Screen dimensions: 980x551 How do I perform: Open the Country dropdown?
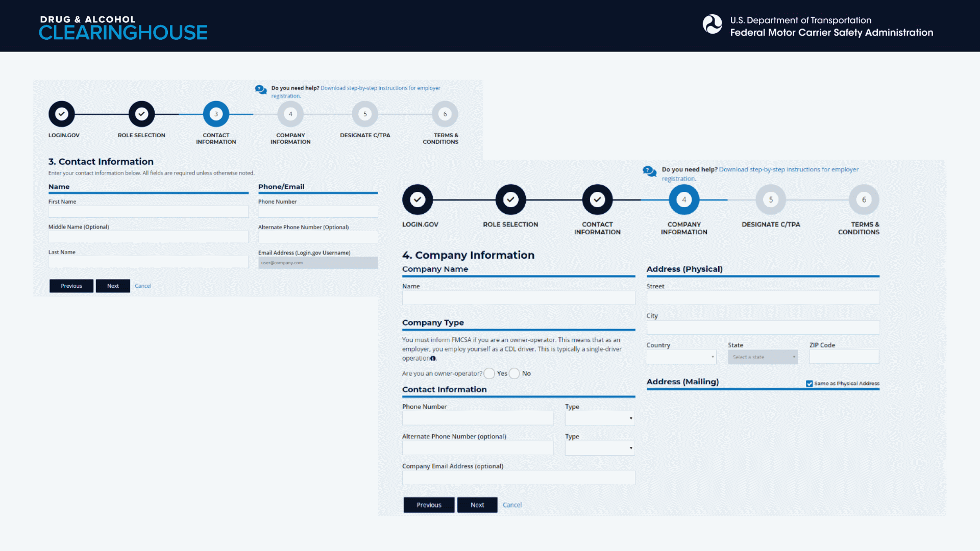click(681, 357)
